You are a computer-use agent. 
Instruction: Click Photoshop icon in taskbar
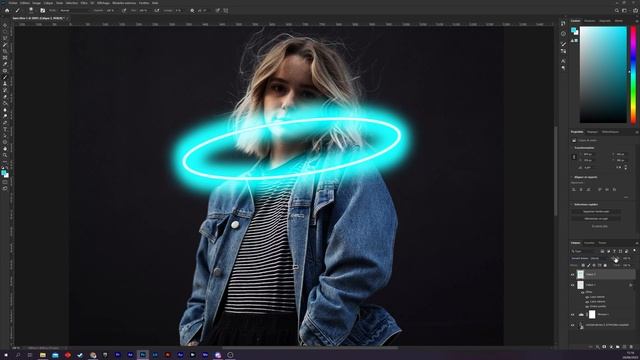point(142,355)
